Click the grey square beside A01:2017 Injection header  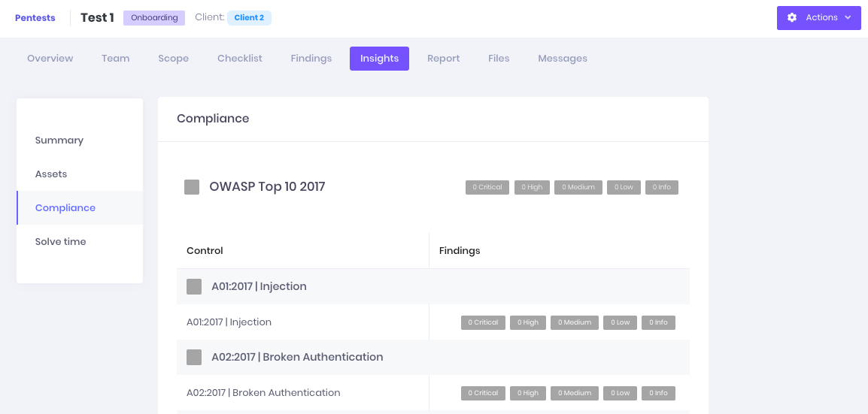[194, 286]
